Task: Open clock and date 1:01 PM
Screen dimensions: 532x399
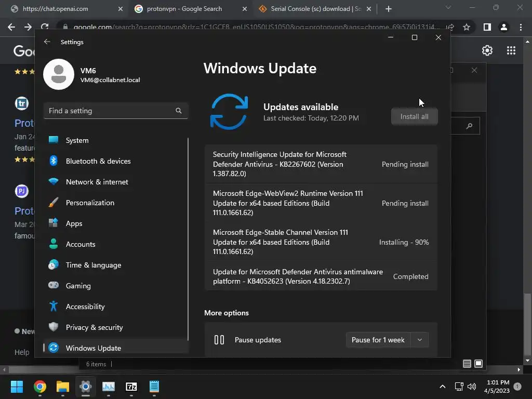Action: pos(497,387)
